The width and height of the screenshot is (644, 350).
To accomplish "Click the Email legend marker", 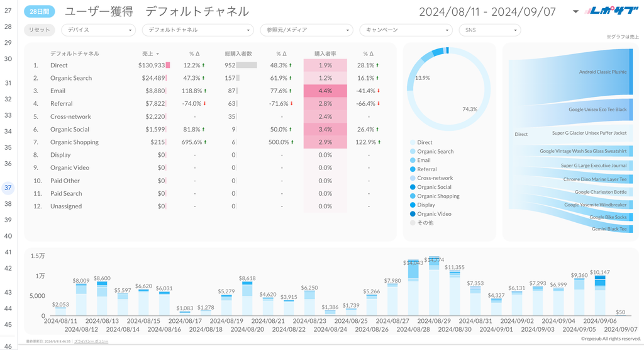I will pos(413,161).
